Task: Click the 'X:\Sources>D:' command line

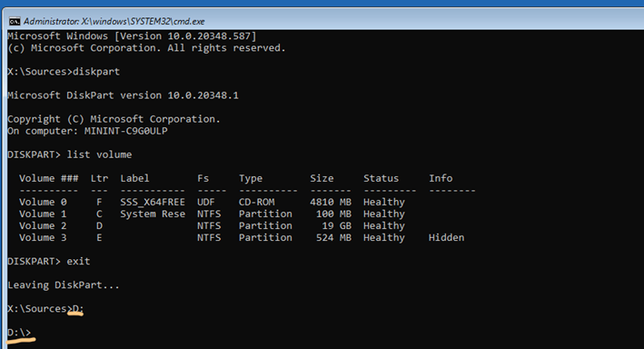Action: (45, 309)
